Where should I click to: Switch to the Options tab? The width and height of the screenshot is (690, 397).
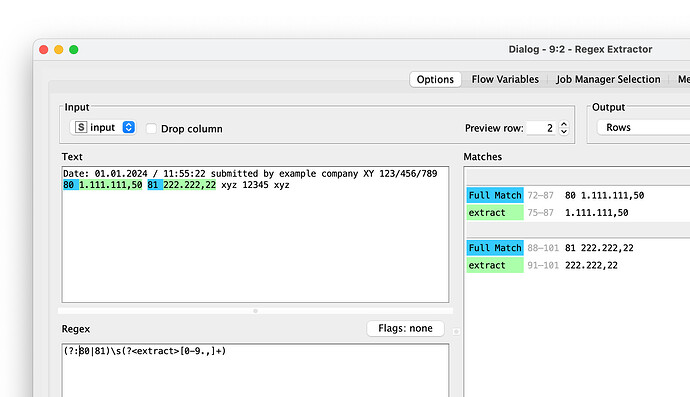click(435, 79)
